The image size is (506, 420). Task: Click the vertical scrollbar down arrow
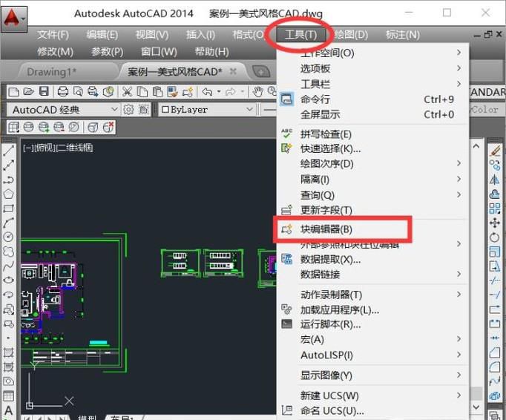476,407
